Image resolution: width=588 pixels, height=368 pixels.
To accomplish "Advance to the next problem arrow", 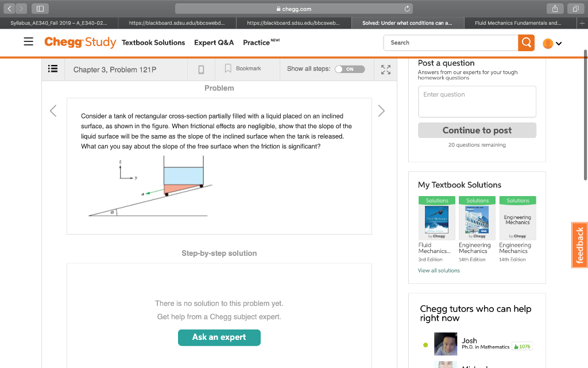I will coord(381,110).
